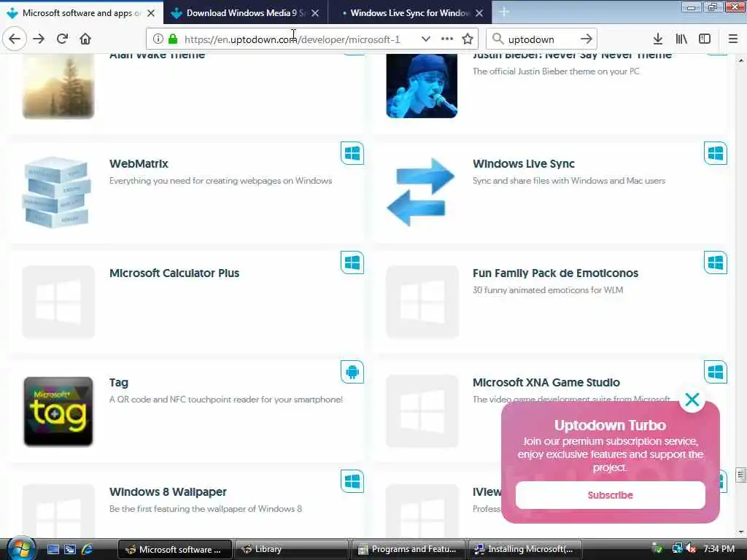Close the Windows Live Sync tab
This screenshot has width=747, height=560.
click(x=479, y=13)
